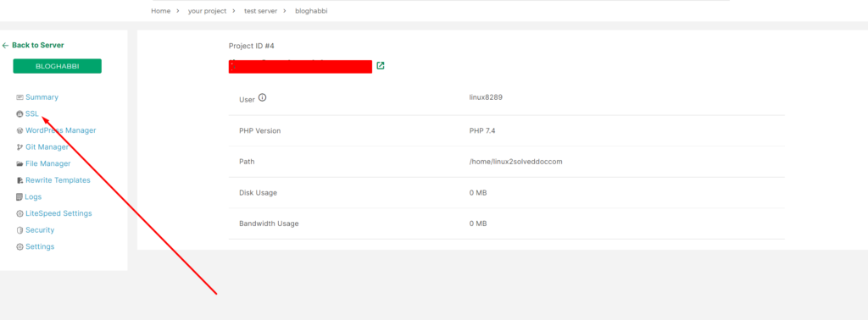Click Home in the breadcrumb
Screen dimensions: 868x320
point(160,11)
